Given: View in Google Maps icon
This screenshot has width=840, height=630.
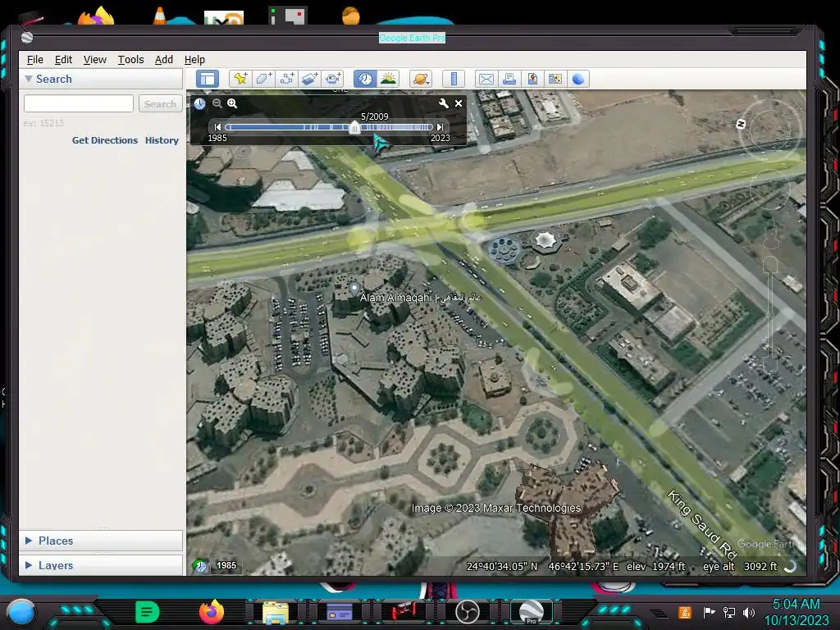Looking at the screenshot, I should [x=555, y=79].
